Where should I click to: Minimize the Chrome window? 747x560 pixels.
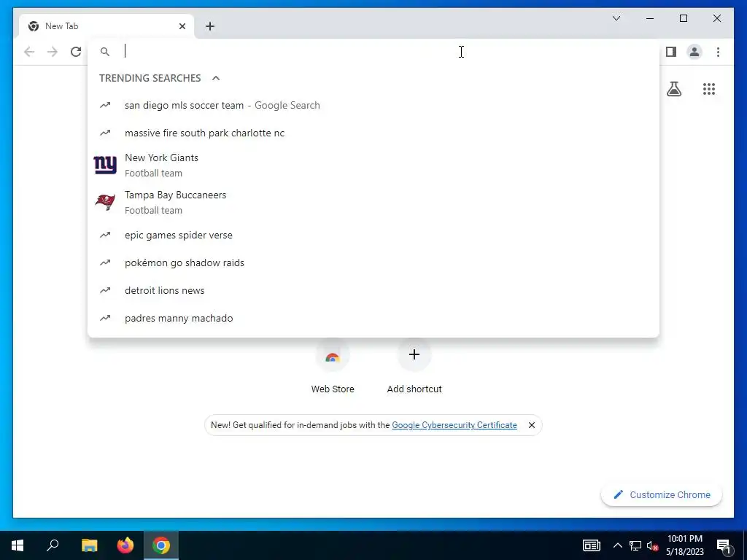click(650, 18)
